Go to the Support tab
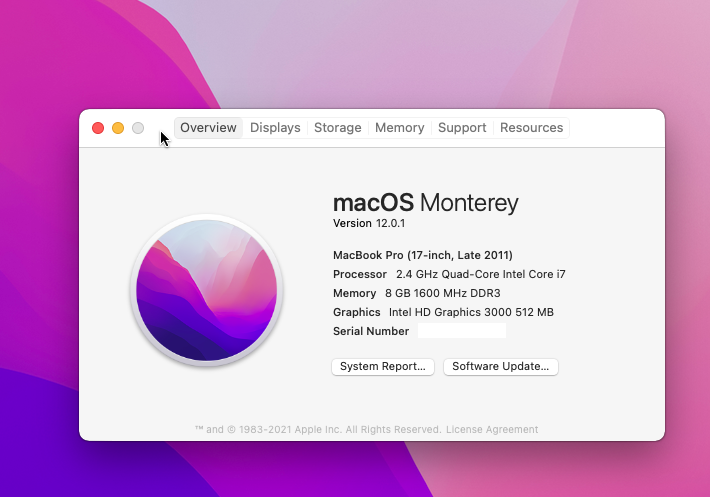Image resolution: width=710 pixels, height=497 pixels. tap(462, 128)
